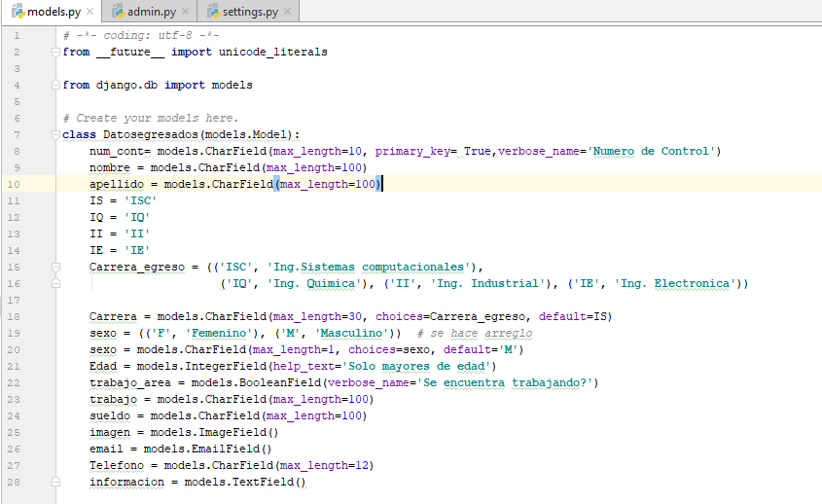This screenshot has width=822, height=504.
Task: Click 'primary_key' argument on line 8
Action: (x=412, y=151)
